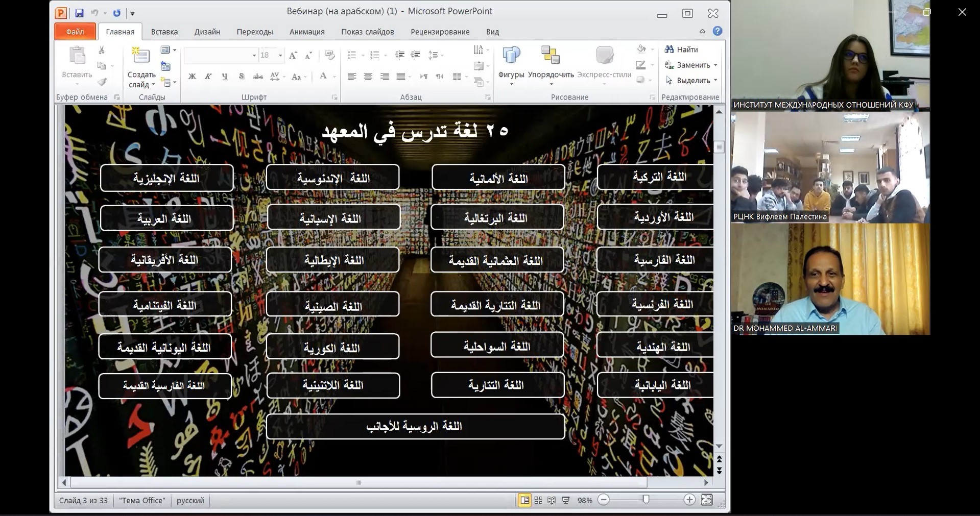The height and width of the screenshot is (516, 980).
Task: Open the Shapes (Фигуры) gallery
Action: [x=511, y=64]
